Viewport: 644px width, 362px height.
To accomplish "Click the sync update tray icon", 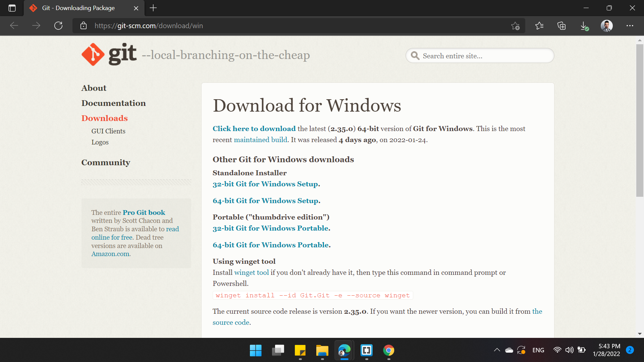I will (x=521, y=350).
